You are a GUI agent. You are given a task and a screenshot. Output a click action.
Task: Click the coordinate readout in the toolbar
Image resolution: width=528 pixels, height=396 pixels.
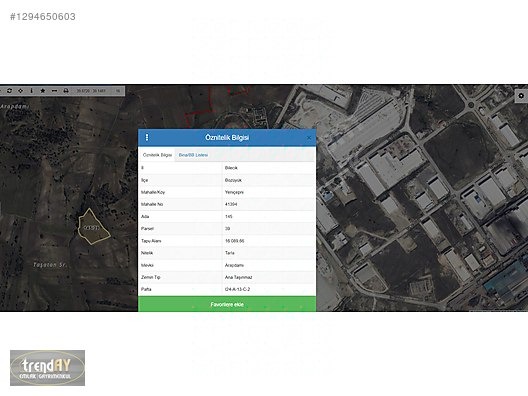click(91, 91)
